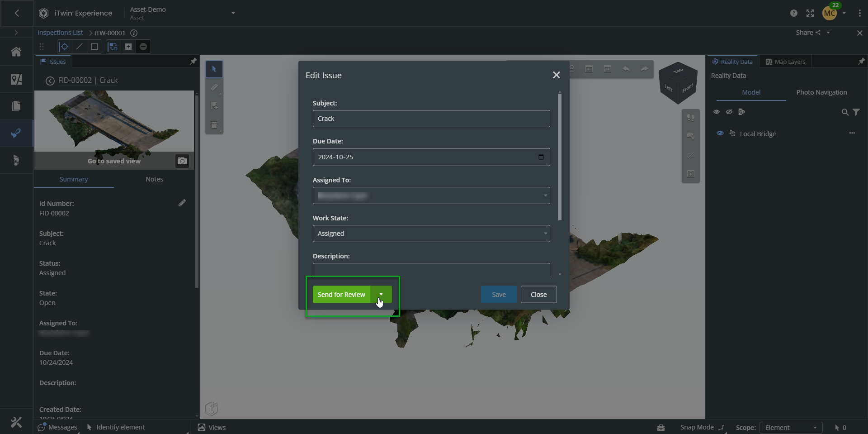
Task: Click the pencil edit icon beside Id Number
Action: [182, 203]
